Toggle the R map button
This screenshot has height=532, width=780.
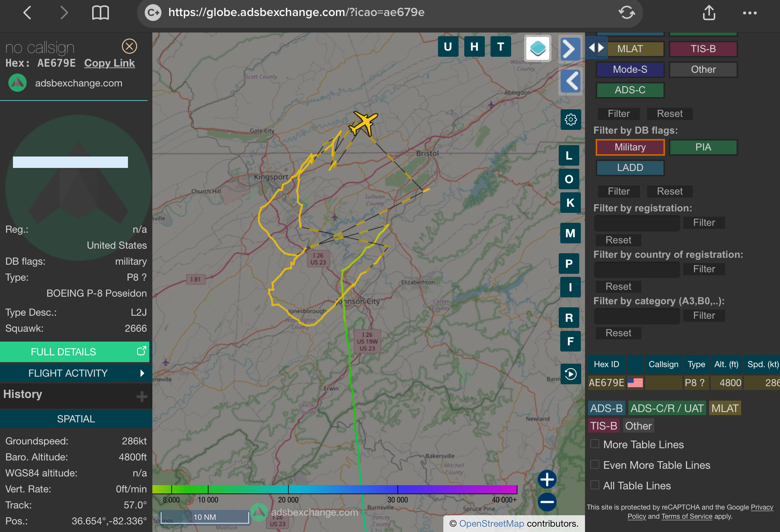pos(569,318)
